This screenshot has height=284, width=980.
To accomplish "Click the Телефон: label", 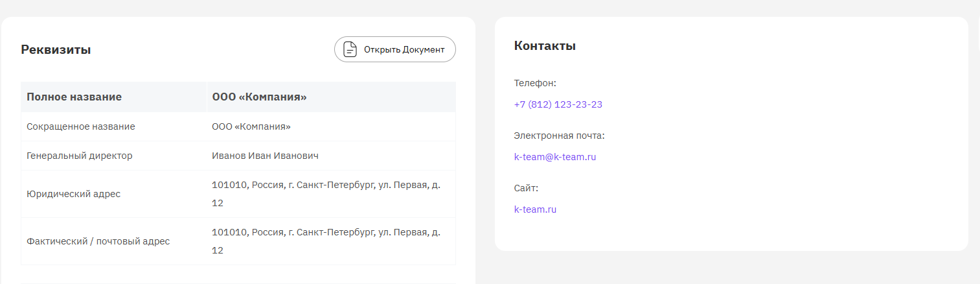I will pos(535,83).
